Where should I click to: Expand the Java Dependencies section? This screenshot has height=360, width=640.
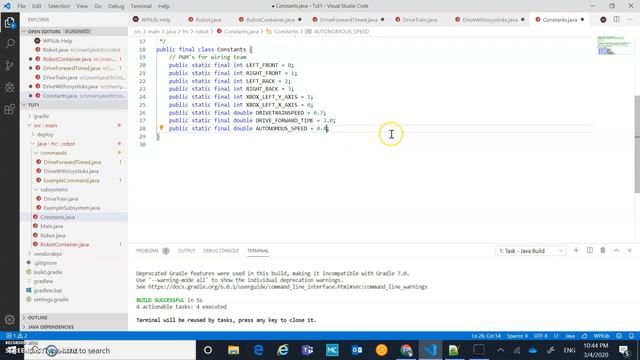(74, 327)
